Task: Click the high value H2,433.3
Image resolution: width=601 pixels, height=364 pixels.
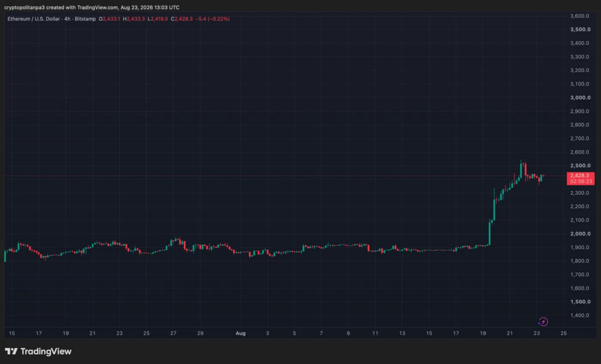Action: tap(134, 19)
